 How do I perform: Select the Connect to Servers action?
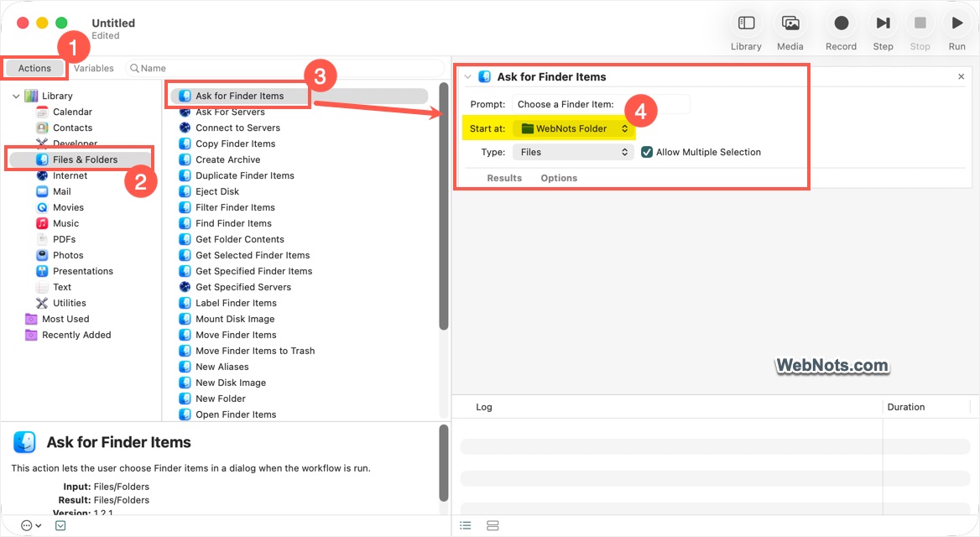click(x=237, y=128)
